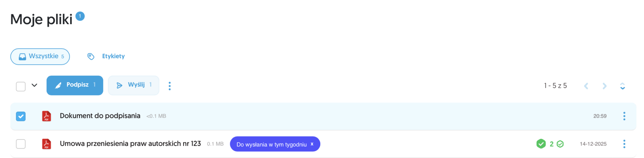644x158 pixels.
Task: Click the green outlined verified badge icon
Action: coord(560,144)
